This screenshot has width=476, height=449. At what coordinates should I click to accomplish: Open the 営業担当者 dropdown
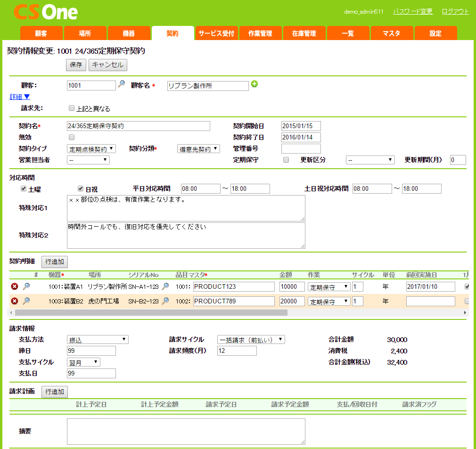click(88, 160)
